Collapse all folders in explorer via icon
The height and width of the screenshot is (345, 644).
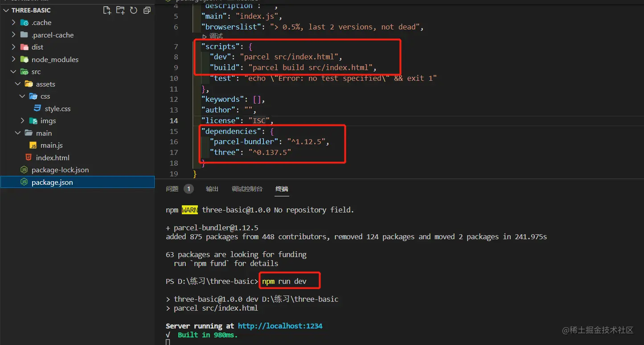click(147, 10)
